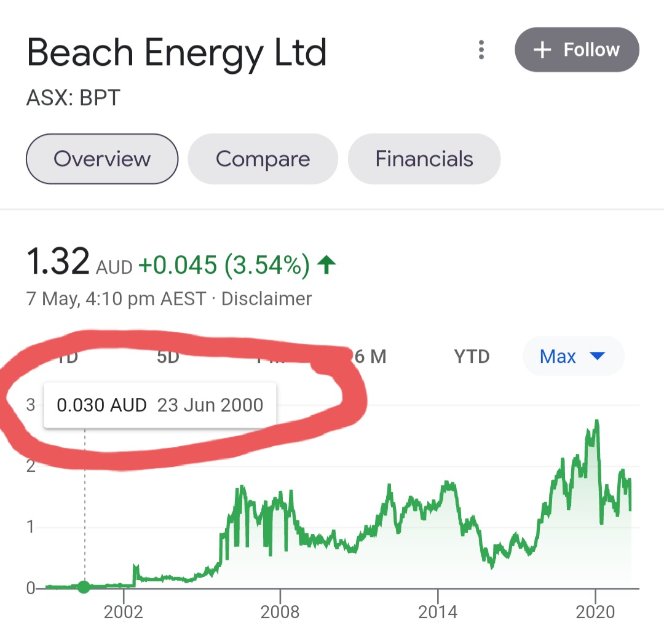Screen dimensions: 664x644
Task: Click the green up arrow price indicator
Action: click(326, 265)
